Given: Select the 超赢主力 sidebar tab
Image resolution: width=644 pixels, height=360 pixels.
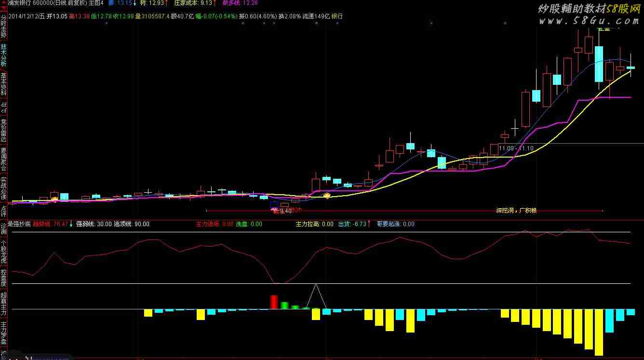Looking at the screenshot, I should (x=4, y=304).
